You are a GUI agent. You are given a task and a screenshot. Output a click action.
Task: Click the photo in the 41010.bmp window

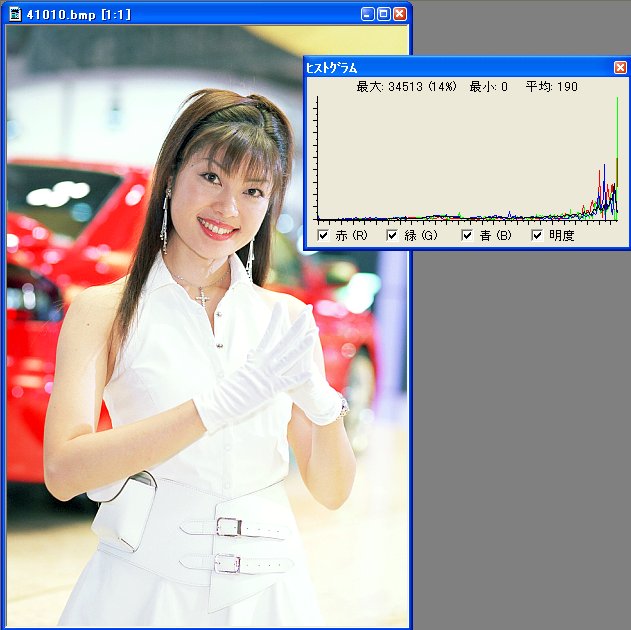click(x=207, y=326)
